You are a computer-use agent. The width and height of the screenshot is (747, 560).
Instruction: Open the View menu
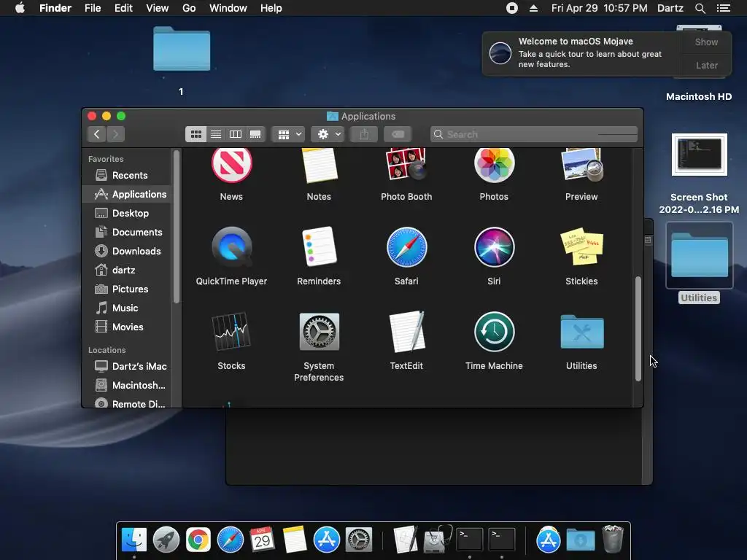(x=158, y=8)
